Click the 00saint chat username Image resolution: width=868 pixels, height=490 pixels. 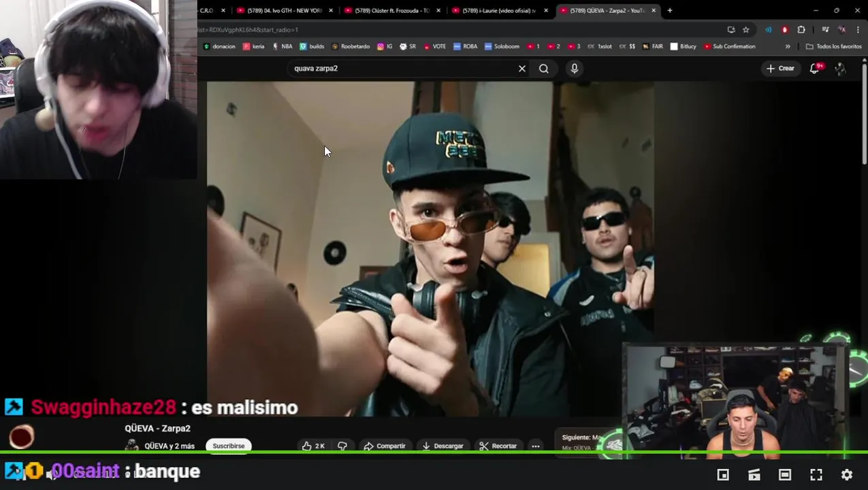click(x=86, y=471)
